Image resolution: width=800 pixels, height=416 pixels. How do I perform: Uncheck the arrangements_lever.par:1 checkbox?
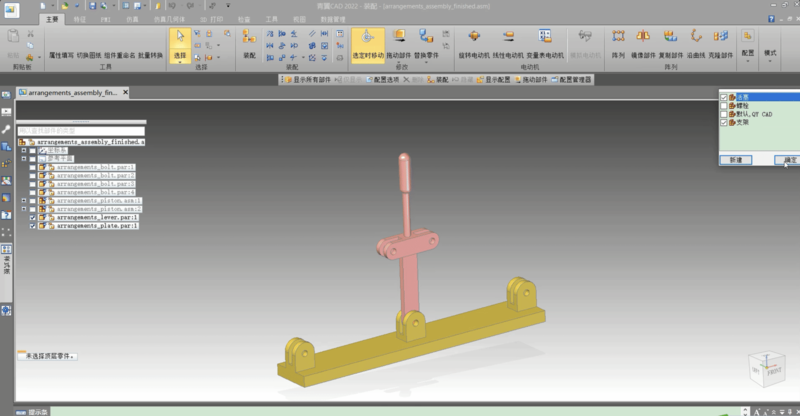pyautogui.click(x=33, y=217)
